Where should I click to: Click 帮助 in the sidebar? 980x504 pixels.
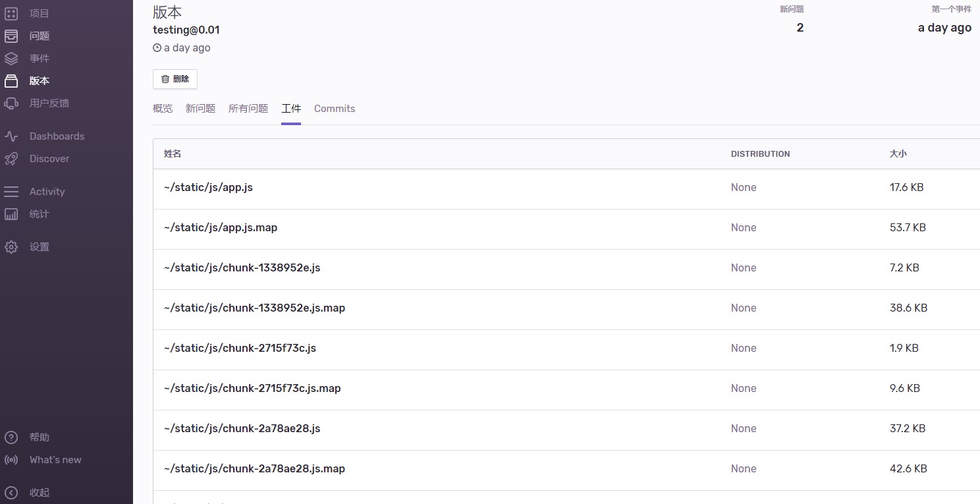40,437
